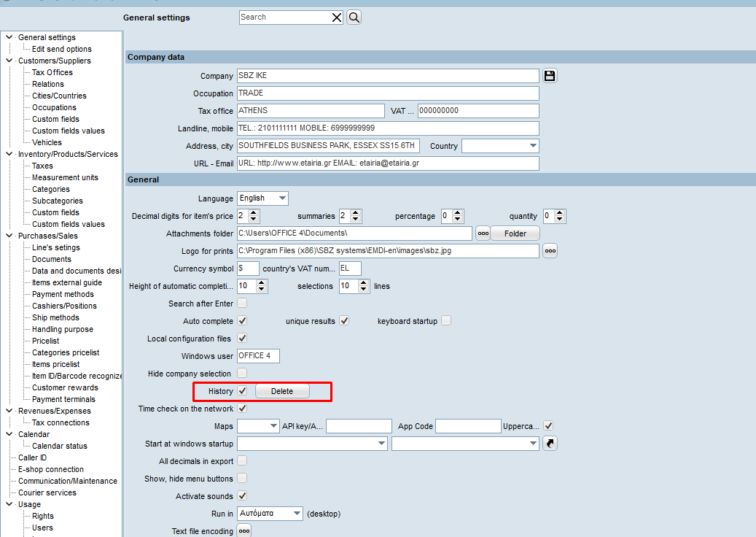756x537 pixels.
Task: Select Cities/Countries tree item
Action: tap(59, 96)
